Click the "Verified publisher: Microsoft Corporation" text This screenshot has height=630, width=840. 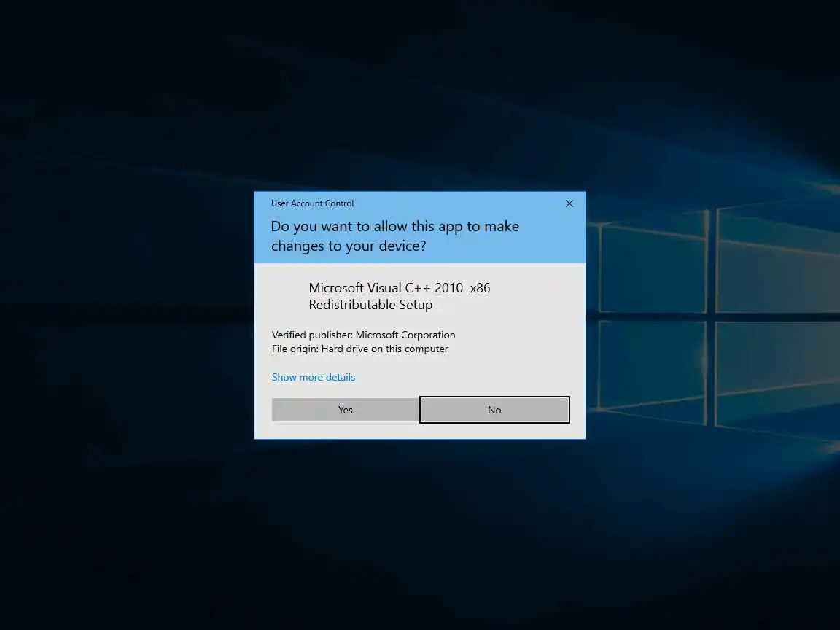[x=363, y=335]
